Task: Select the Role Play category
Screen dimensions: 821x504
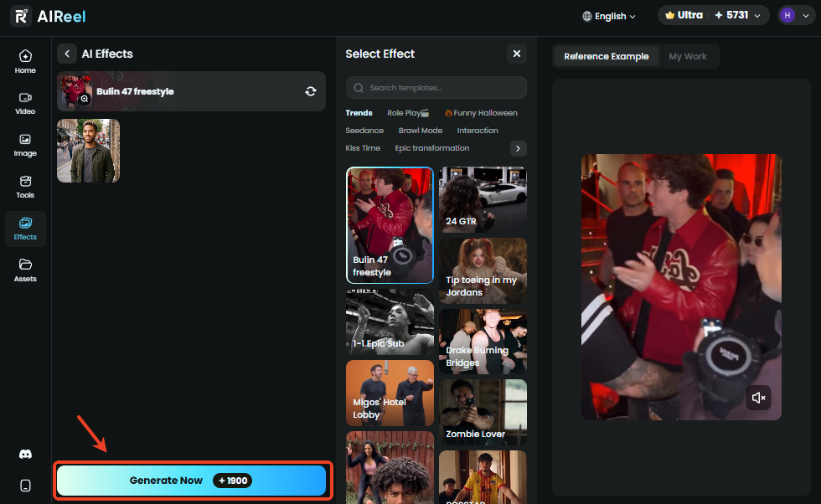Action: coord(408,113)
